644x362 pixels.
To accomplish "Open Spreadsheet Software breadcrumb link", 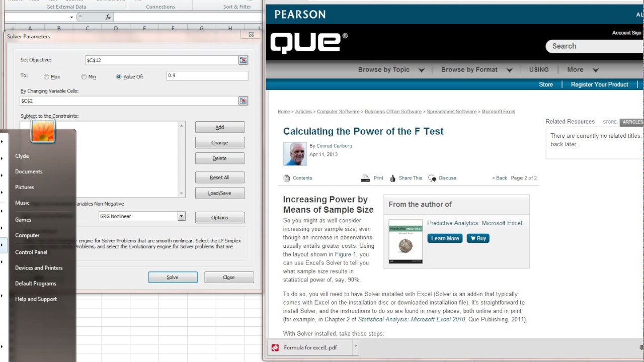I will [x=452, y=112].
